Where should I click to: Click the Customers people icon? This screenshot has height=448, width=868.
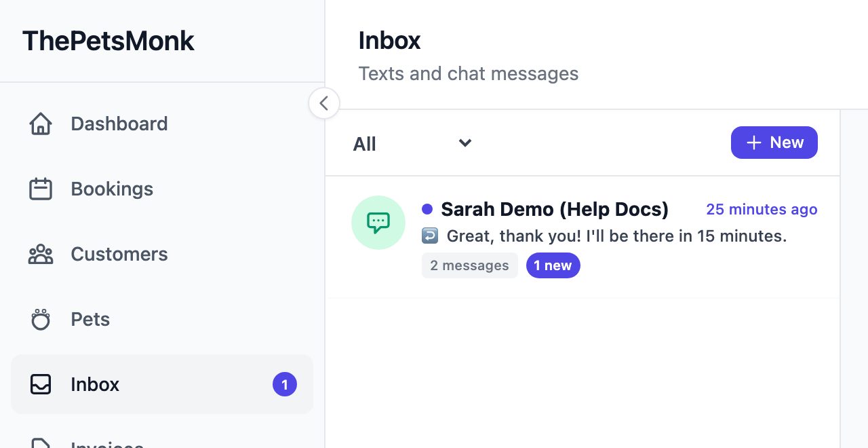point(41,254)
